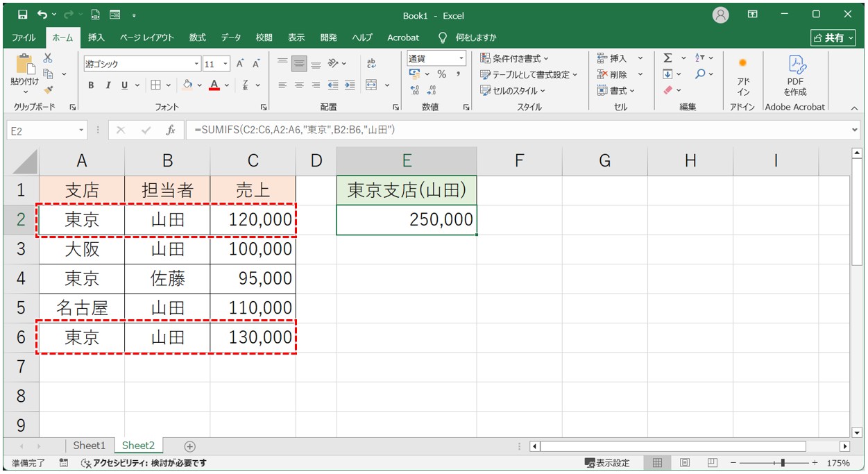The image size is (868, 474).
Task: Switch to Normal view in the status bar
Action: 658,463
